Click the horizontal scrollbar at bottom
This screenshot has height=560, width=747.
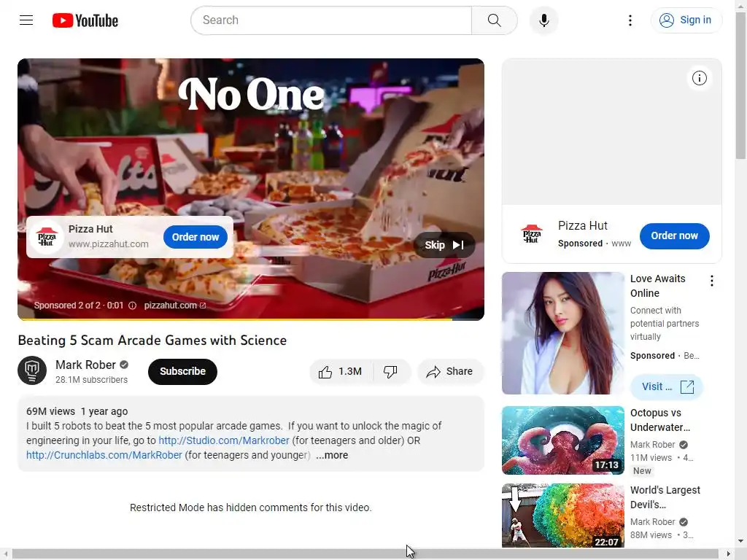pyautogui.click(x=365, y=554)
